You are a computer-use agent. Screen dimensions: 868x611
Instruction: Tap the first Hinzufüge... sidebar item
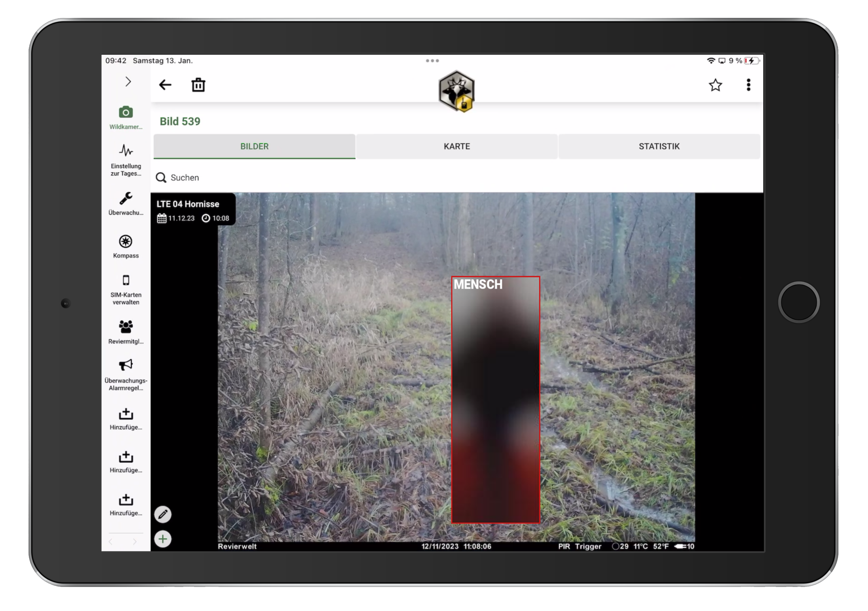[126, 419]
